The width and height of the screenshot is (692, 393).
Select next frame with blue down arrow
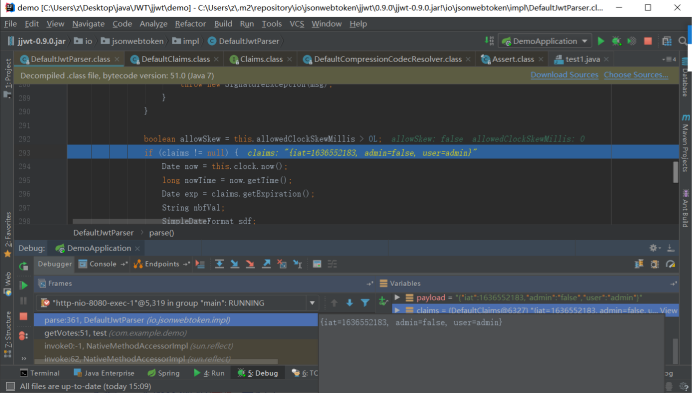(350, 302)
